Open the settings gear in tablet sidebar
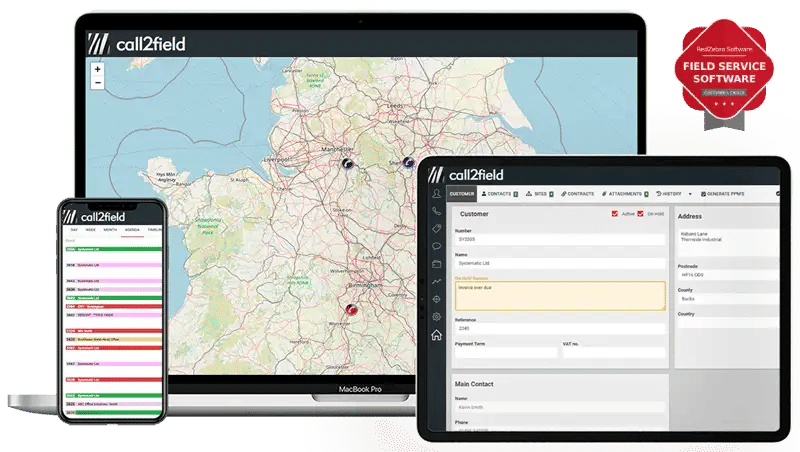The width and height of the screenshot is (800, 452). pos(436,317)
